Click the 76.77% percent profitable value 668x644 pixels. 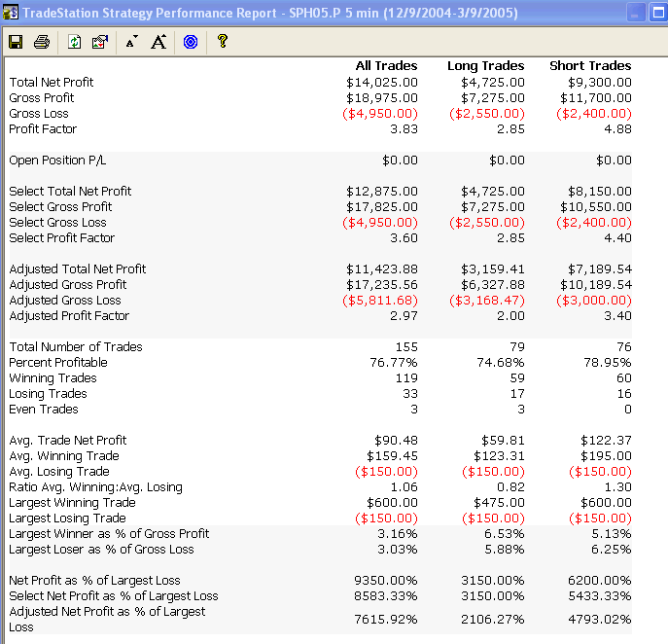393,363
